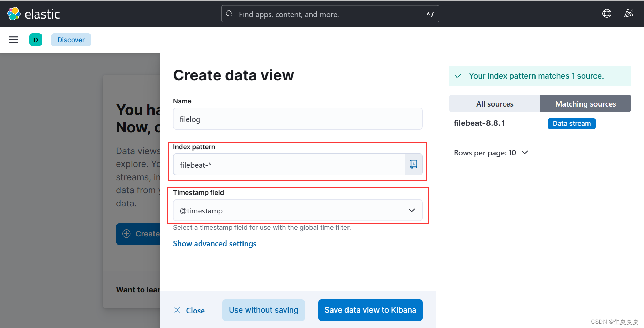Open the Timestamp field dropdown
The image size is (644, 328).
tap(298, 210)
